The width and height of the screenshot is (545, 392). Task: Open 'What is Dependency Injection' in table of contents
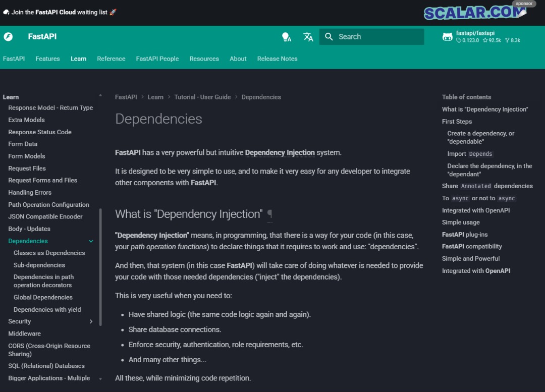[485, 109]
